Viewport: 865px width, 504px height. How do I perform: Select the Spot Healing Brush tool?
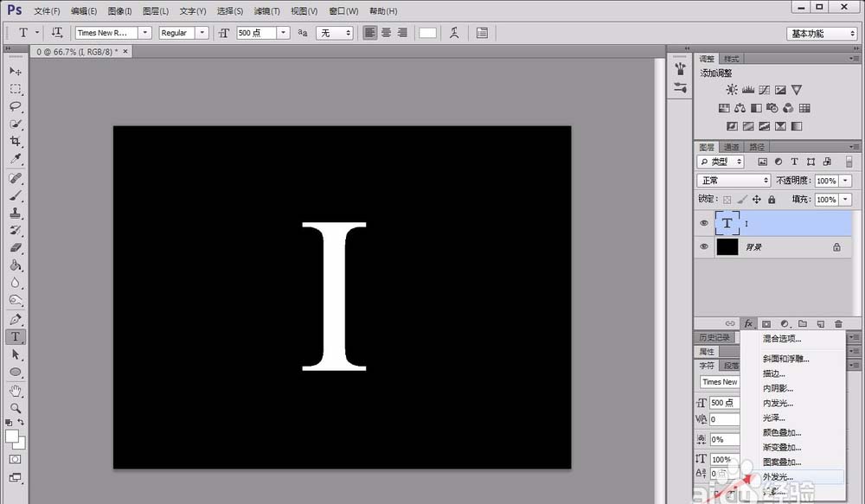(16, 178)
